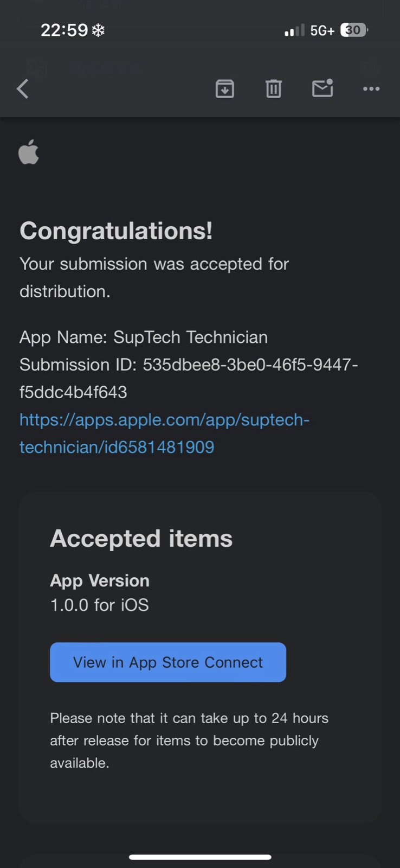
Task: Tap the battery indicator in status bar
Action: pyautogui.click(x=354, y=30)
